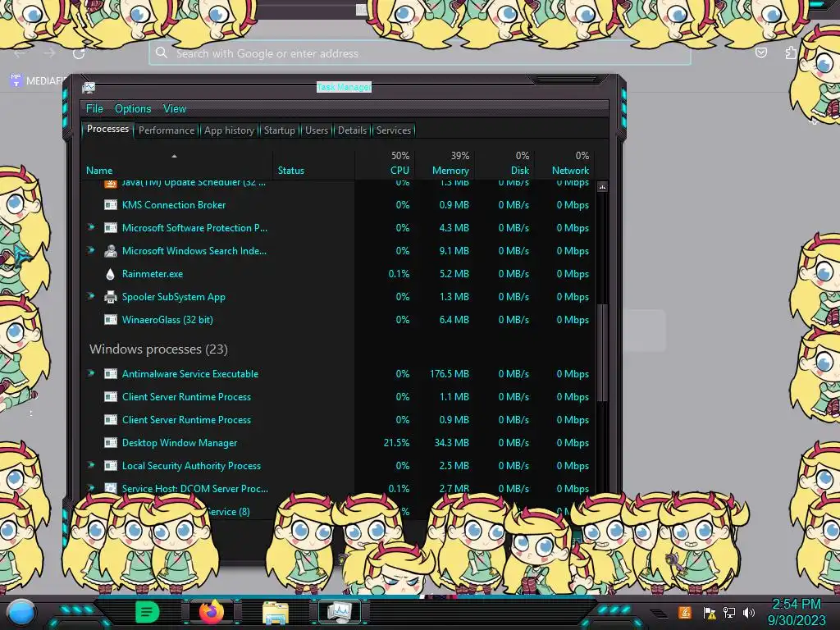Viewport: 840px width, 630px height.
Task: Expand the Microsoft Windows Search Indexer process
Action: click(x=91, y=250)
